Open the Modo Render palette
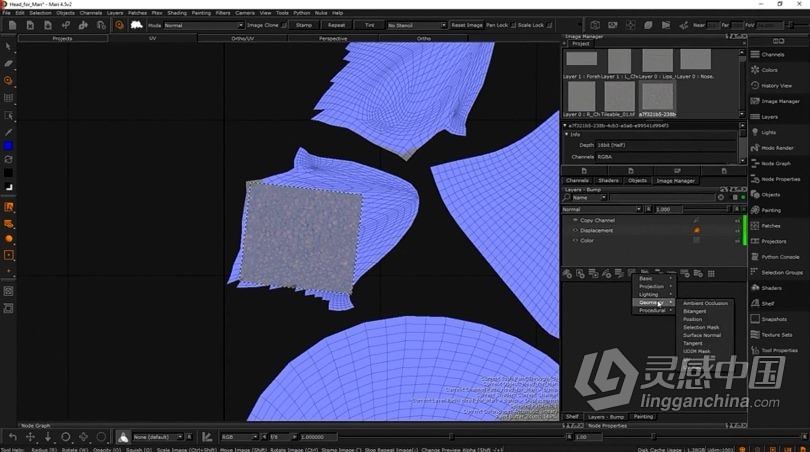Screen dimensions: 810x452 772,148
